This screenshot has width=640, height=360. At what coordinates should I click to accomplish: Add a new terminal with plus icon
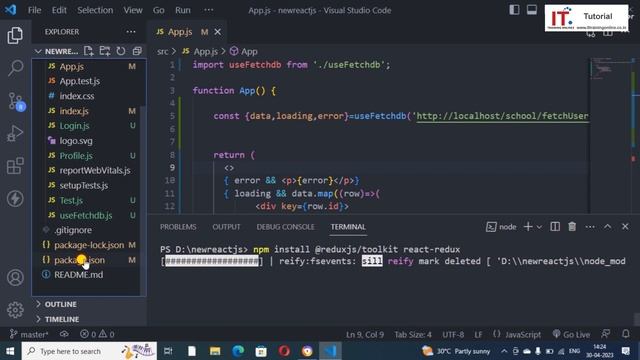528,227
